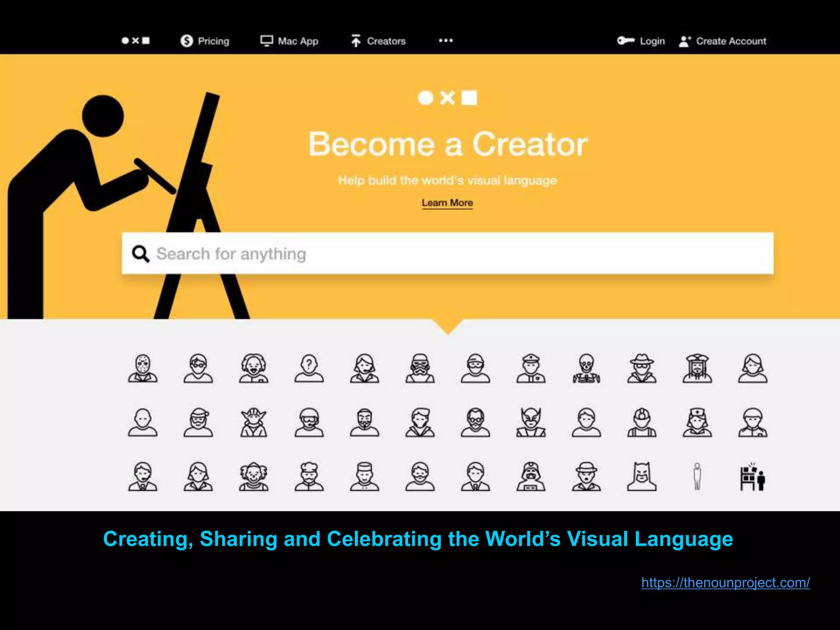Select the Yoda-like pointy-eared avatar icon
The height and width of the screenshot is (630, 840).
tap(253, 422)
